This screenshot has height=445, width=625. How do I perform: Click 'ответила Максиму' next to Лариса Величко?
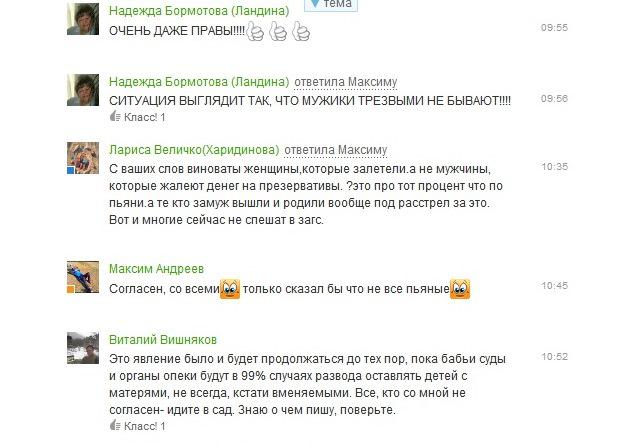point(336,150)
